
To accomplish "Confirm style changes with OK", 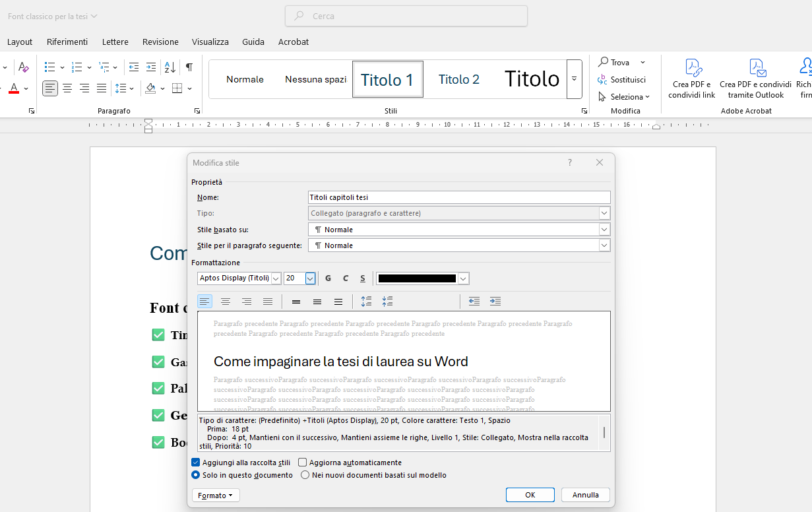I will [530, 495].
